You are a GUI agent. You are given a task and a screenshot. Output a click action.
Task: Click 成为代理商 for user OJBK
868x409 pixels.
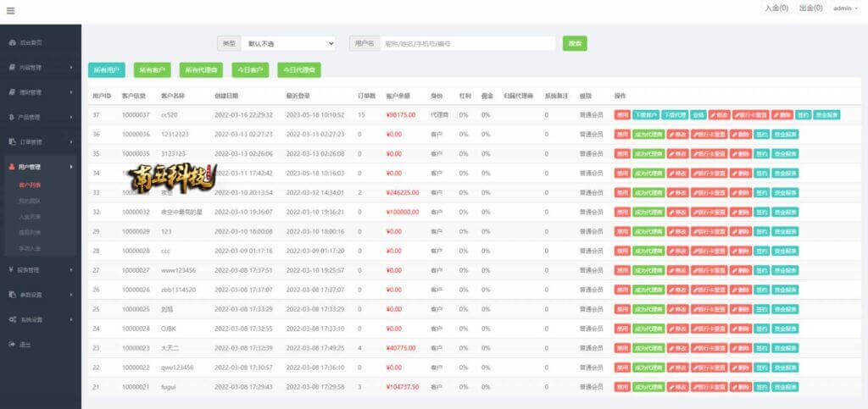pos(648,329)
